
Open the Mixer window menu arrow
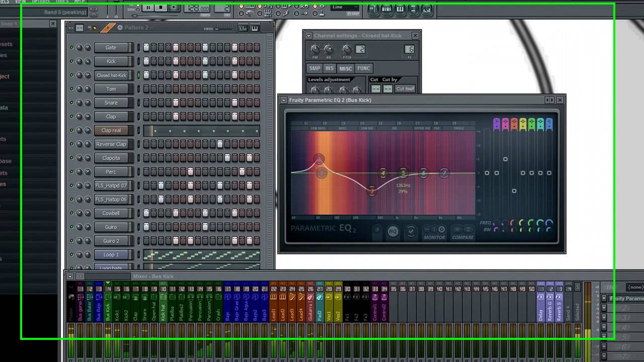click(x=70, y=277)
